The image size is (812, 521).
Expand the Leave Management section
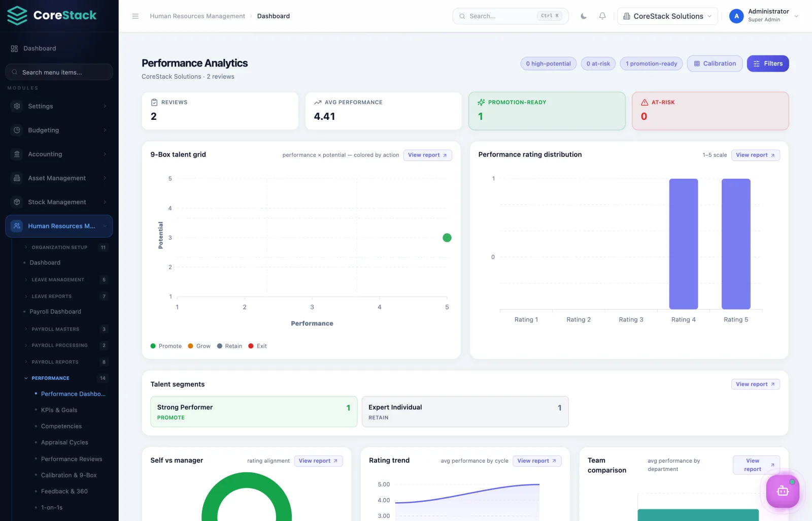coord(65,280)
